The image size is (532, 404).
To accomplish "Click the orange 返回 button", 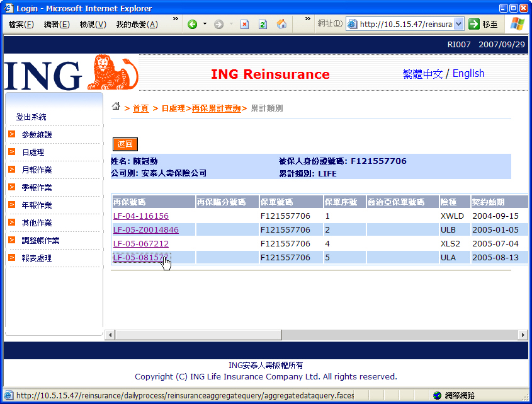I will click(125, 144).
